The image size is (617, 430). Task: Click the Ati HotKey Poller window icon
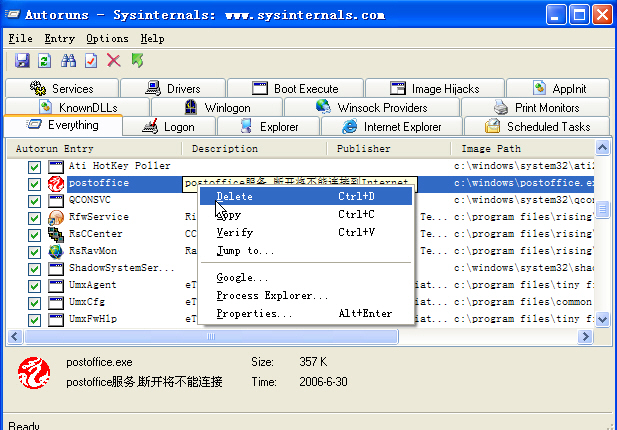(x=56, y=167)
